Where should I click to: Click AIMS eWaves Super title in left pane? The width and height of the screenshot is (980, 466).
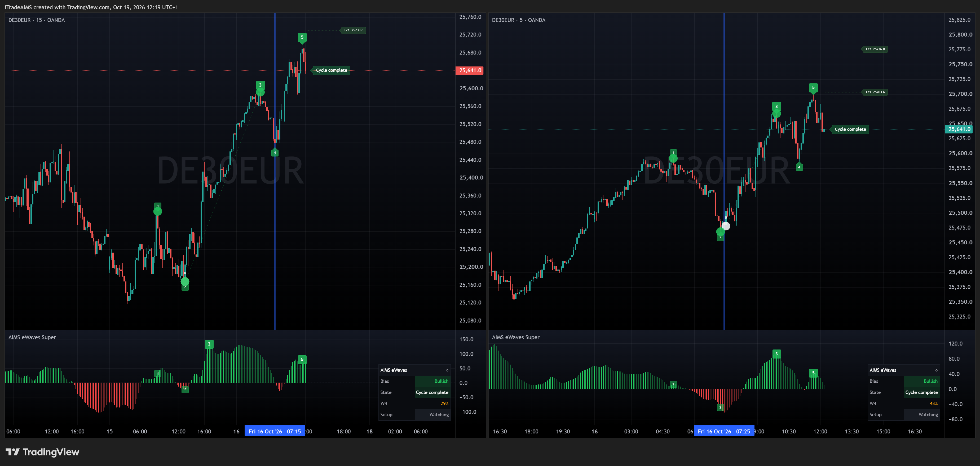(x=32, y=337)
